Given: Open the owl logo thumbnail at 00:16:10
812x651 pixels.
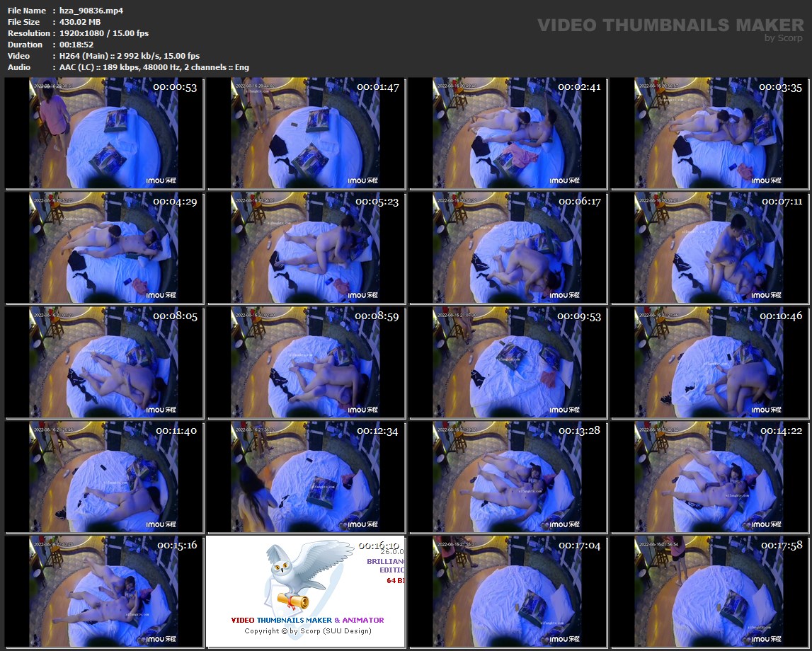Looking at the screenshot, I should [306, 592].
